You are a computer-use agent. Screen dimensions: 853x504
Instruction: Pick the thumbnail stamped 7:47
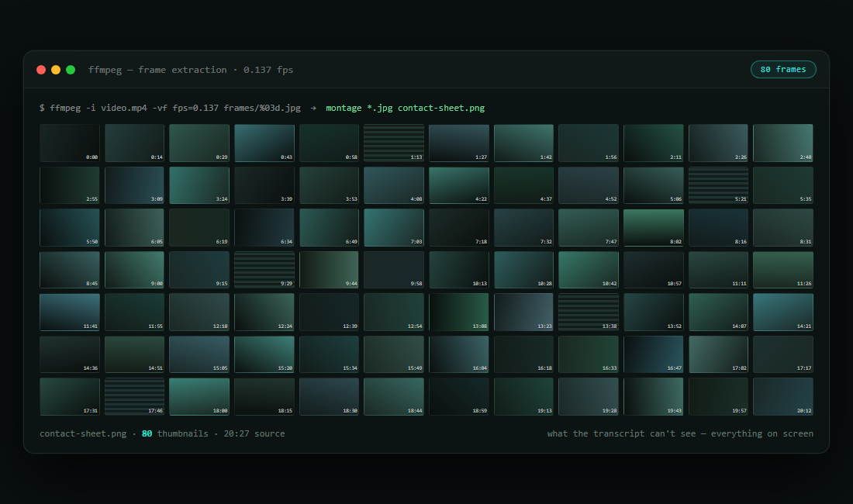click(x=589, y=228)
